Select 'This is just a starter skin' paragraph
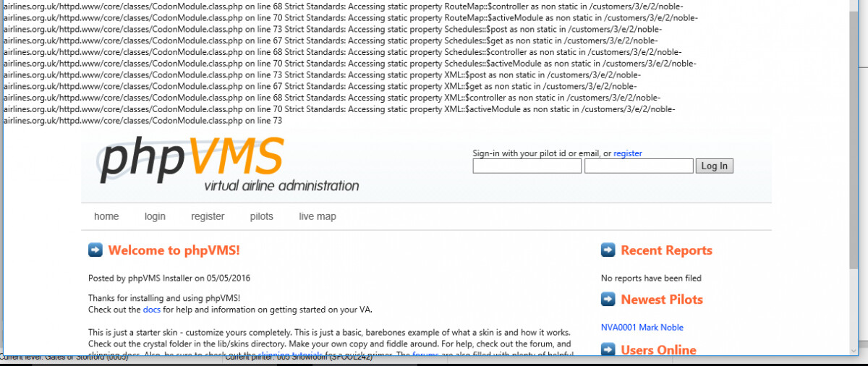 click(x=330, y=343)
